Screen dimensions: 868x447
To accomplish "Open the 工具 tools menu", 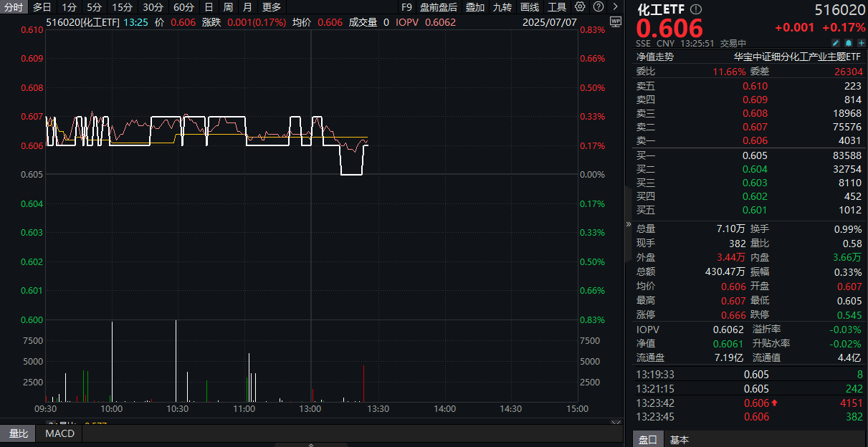I will pyautogui.click(x=557, y=7).
